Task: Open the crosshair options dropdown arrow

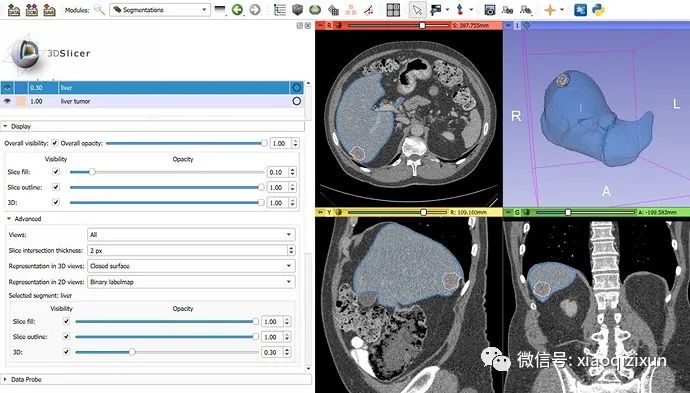Action: [x=562, y=10]
